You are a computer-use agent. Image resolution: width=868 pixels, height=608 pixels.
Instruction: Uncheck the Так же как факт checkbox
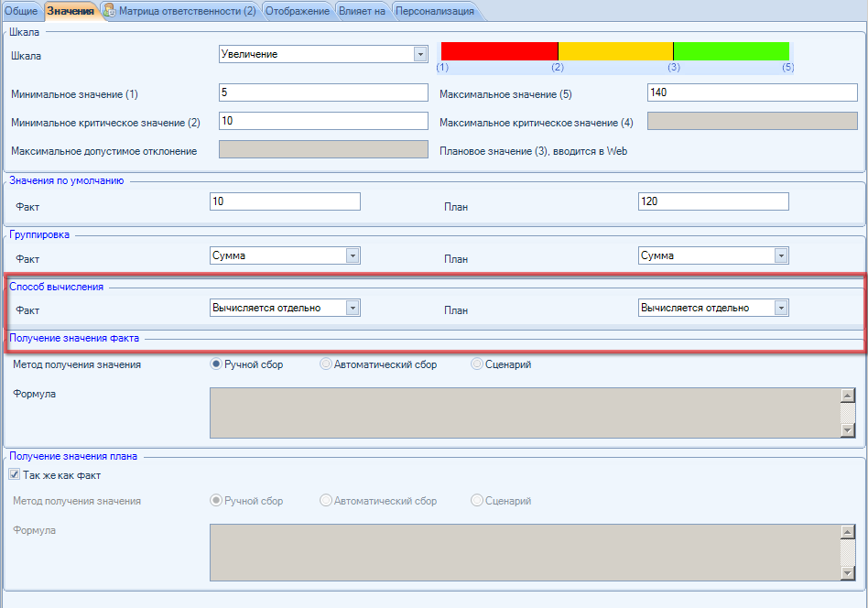[14, 475]
